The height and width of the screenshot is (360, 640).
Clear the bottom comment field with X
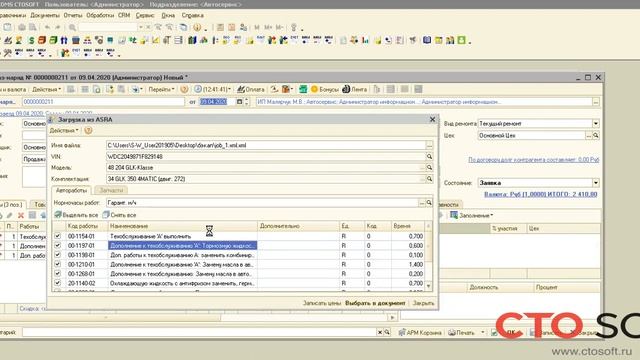(x=380, y=332)
